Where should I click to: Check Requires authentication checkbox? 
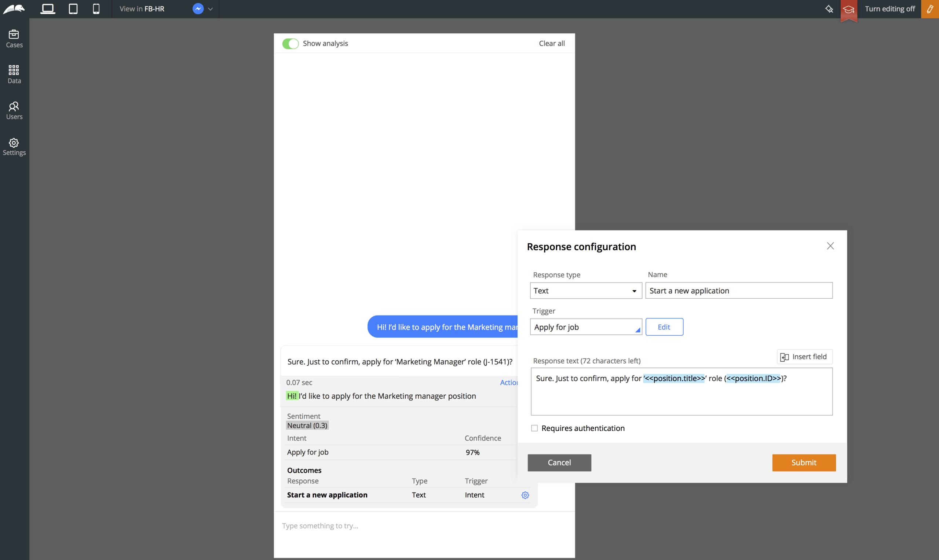tap(534, 428)
